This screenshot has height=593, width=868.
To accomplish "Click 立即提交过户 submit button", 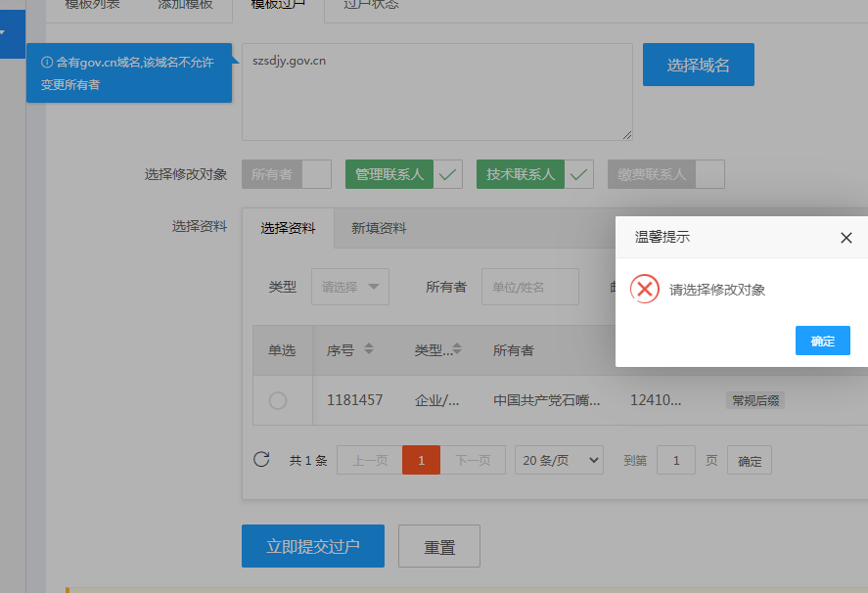I will point(312,546).
